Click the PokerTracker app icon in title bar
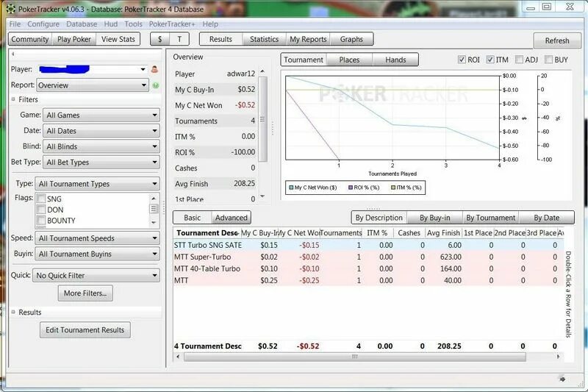 click(10, 9)
